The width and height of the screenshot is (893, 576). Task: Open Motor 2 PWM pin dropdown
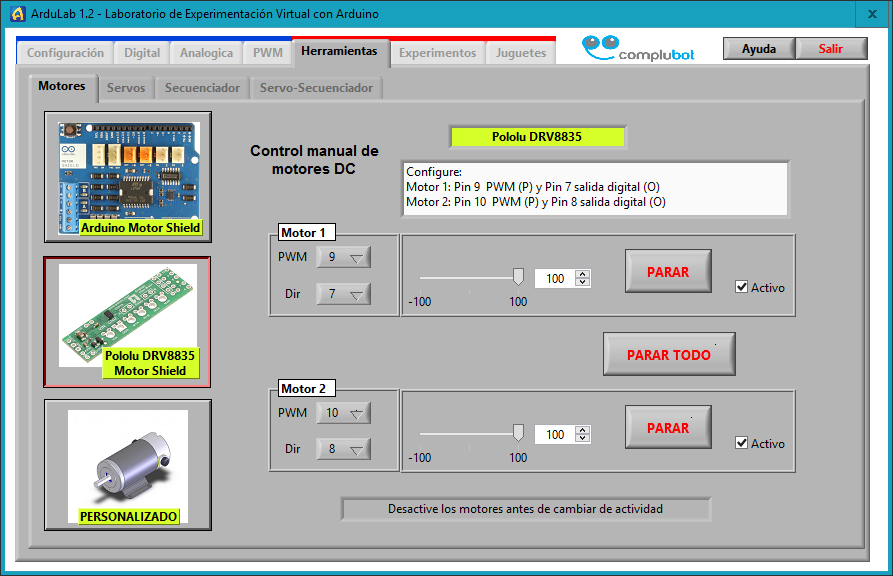tap(343, 413)
